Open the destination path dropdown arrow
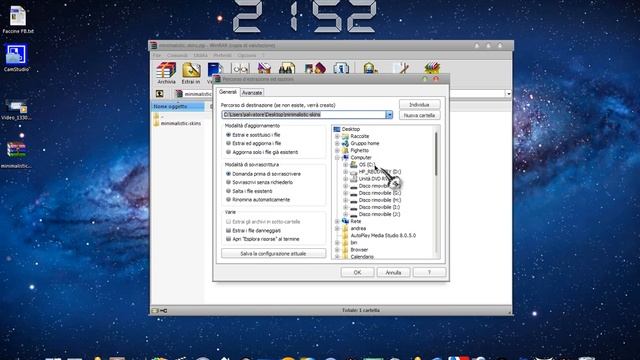 click(x=389, y=115)
